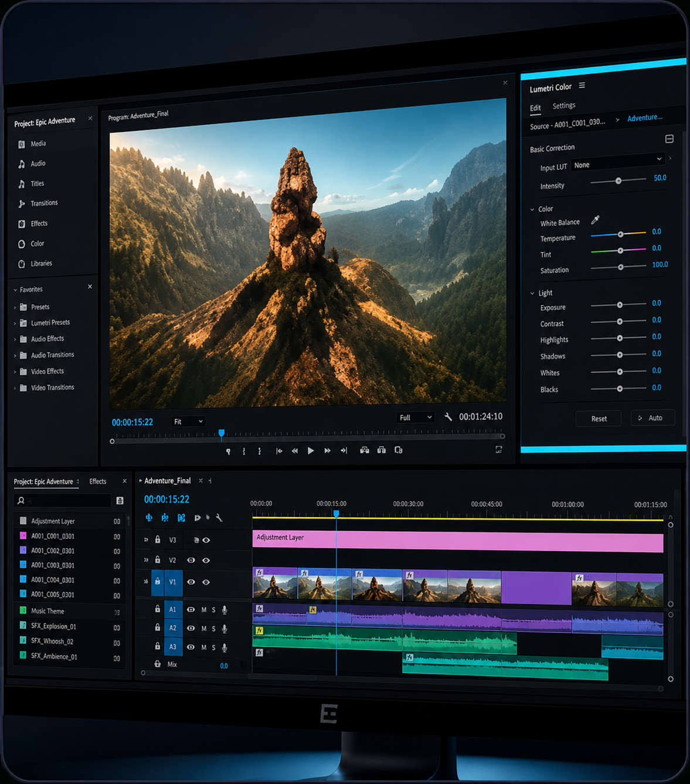Collapse the Light section in Lumetri
690x784 pixels.
tap(532, 293)
